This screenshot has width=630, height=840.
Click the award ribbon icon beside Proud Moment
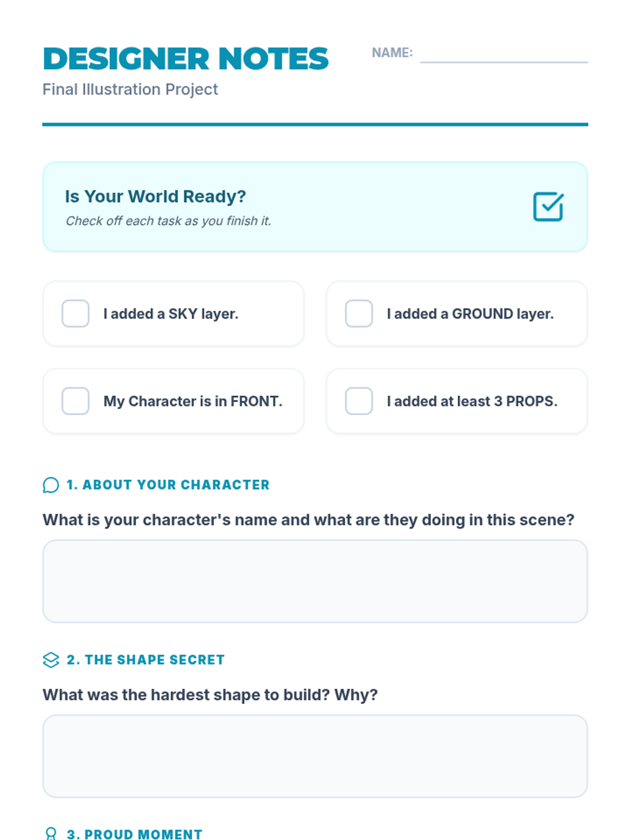(51, 834)
